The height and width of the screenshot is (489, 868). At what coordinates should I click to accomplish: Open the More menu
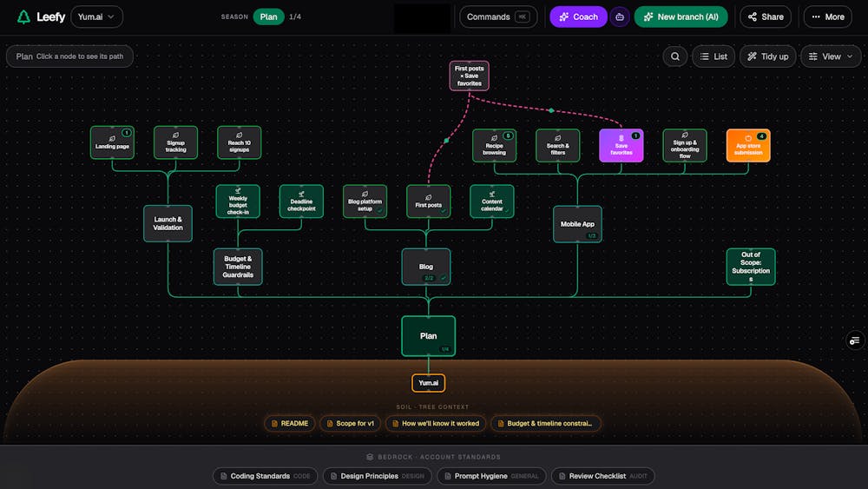[828, 17]
